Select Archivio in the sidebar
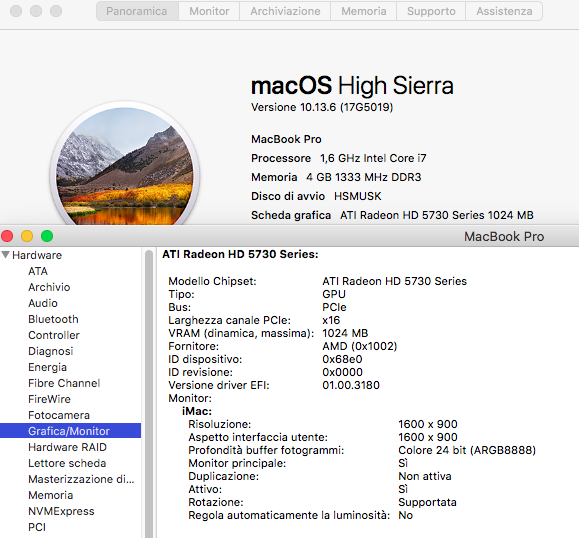 coord(49,287)
